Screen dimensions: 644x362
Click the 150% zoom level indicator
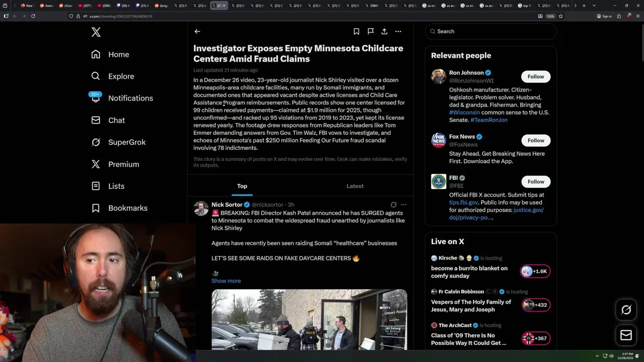pos(550,16)
